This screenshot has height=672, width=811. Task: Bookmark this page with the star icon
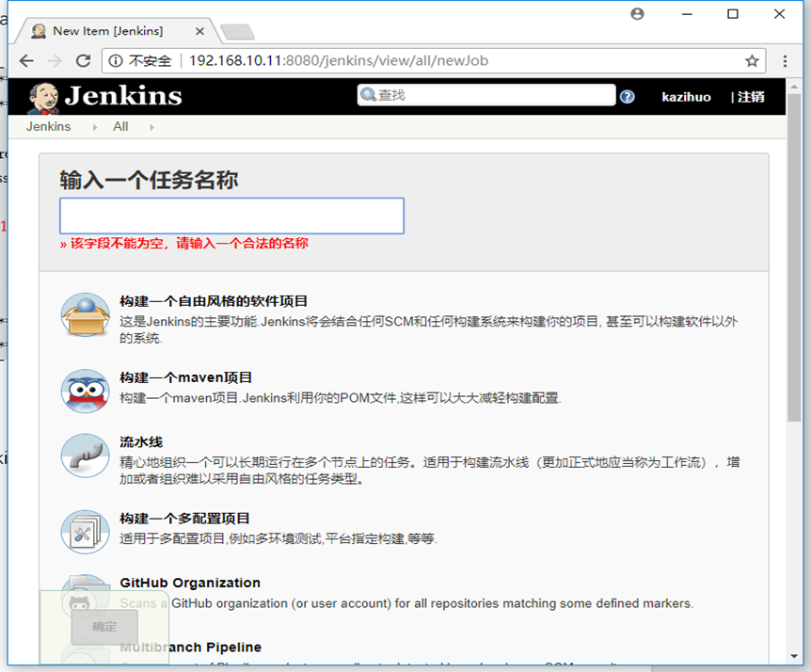tap(752, 61)
